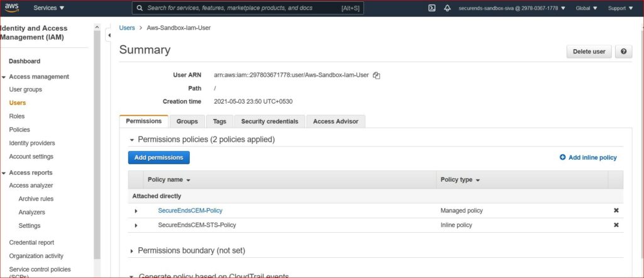The image size is (644, 278).
Task: Open the Services dropdown menu
Action: click(x=49, y=8)
